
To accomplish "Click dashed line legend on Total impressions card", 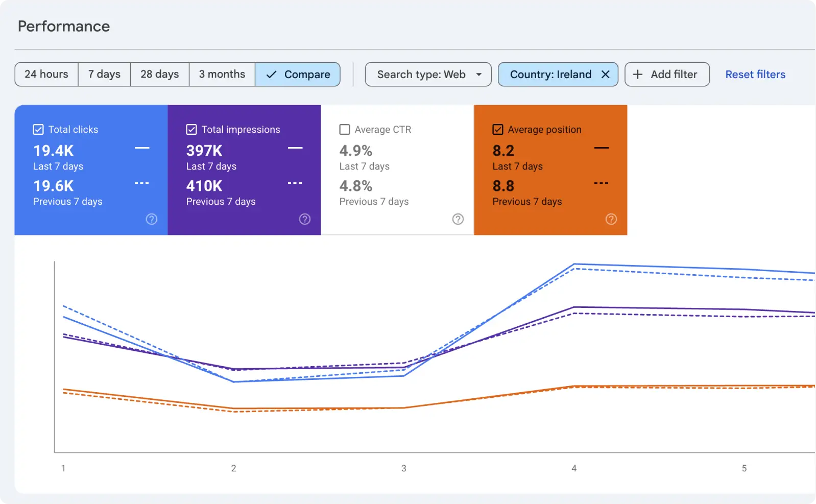I will click(x=295, y=183).
